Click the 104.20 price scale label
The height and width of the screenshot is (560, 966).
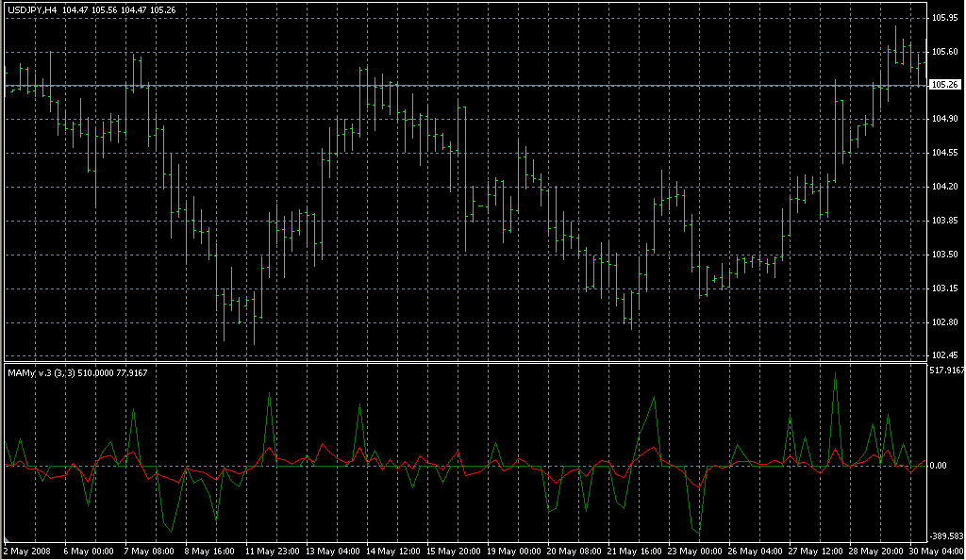tap(944, 187)
